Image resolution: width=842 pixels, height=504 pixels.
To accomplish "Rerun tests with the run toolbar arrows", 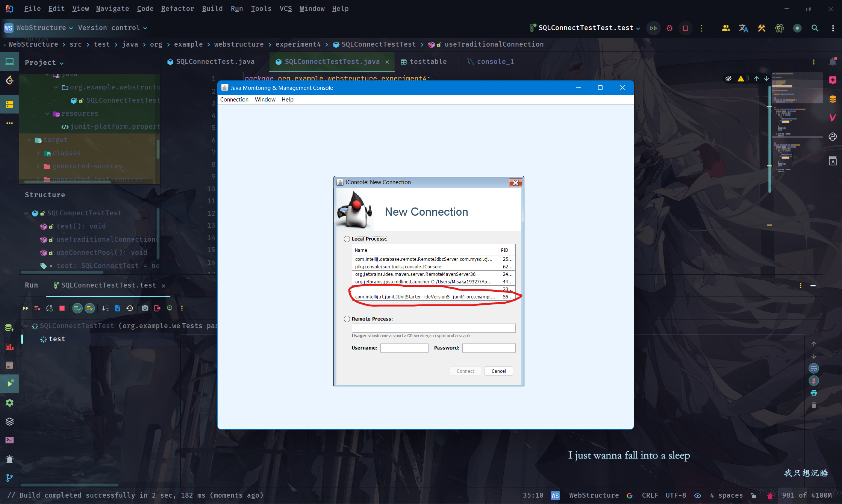I will 25,308.
